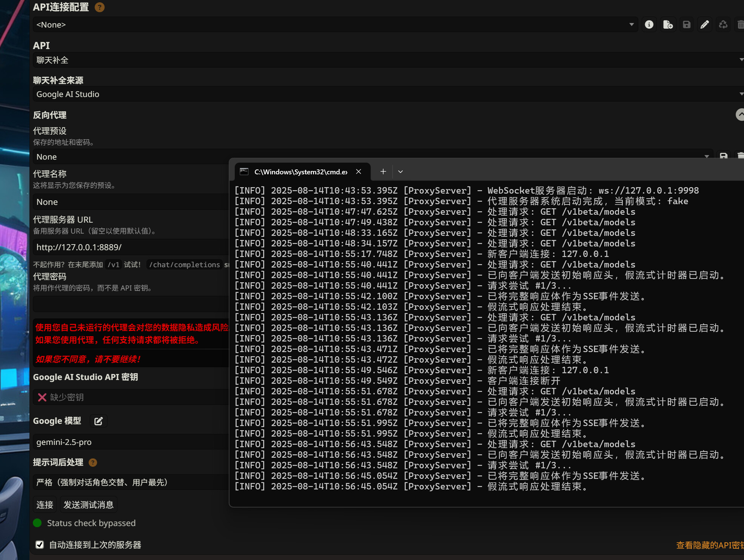Screen dimensions: 744x560
Task: Click edit icon next to Google 模型
Action: pyautogui.click(x=99, y=421)
